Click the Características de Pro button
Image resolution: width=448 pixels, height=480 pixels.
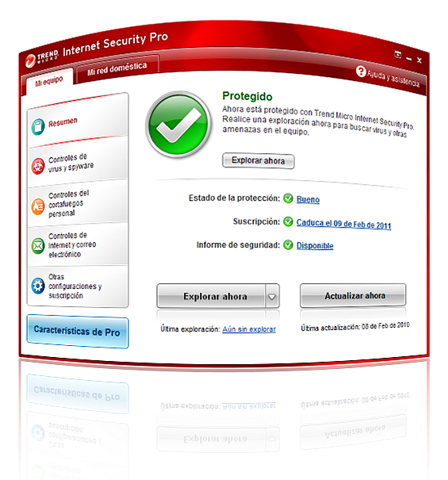coord(78,331)
